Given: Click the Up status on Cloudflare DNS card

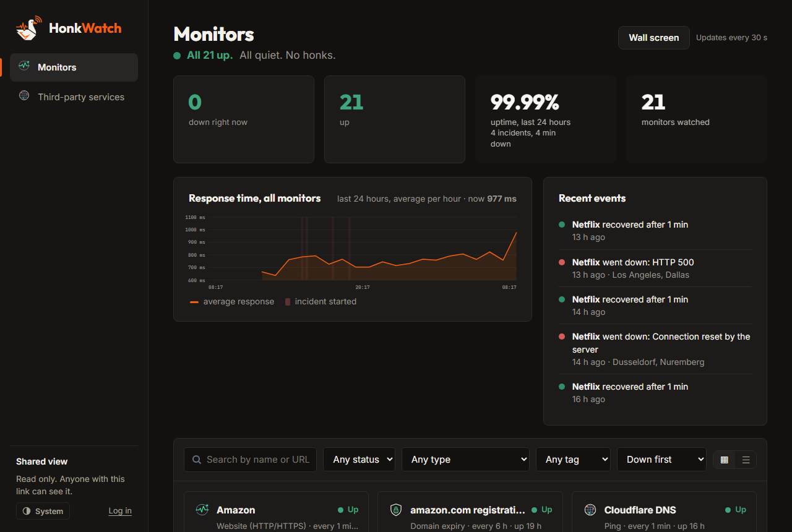Looking at the screenshot, I should tap(736, 510).
